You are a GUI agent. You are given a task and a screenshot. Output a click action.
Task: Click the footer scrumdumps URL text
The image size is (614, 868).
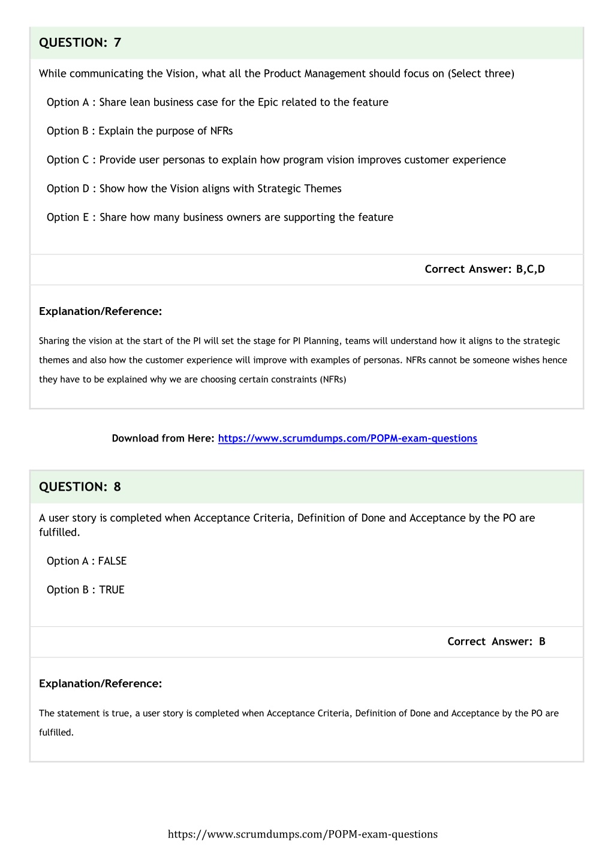[x=303, y=834]
